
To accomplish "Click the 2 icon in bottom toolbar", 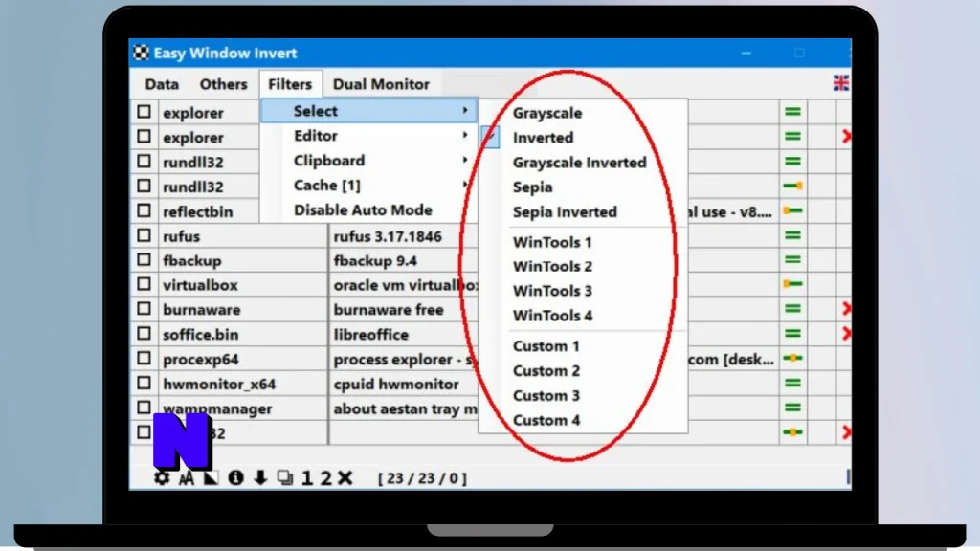I will pyautogui.click(x=325, y=478).
